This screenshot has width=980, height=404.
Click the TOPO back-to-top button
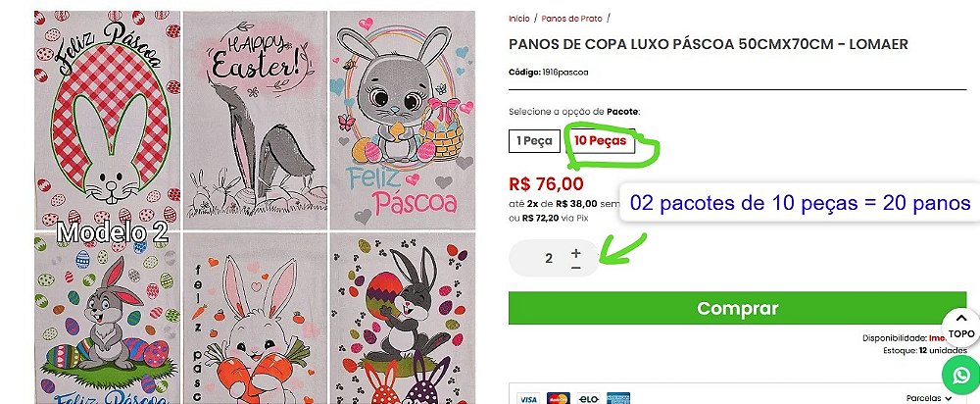pos(960,326)
